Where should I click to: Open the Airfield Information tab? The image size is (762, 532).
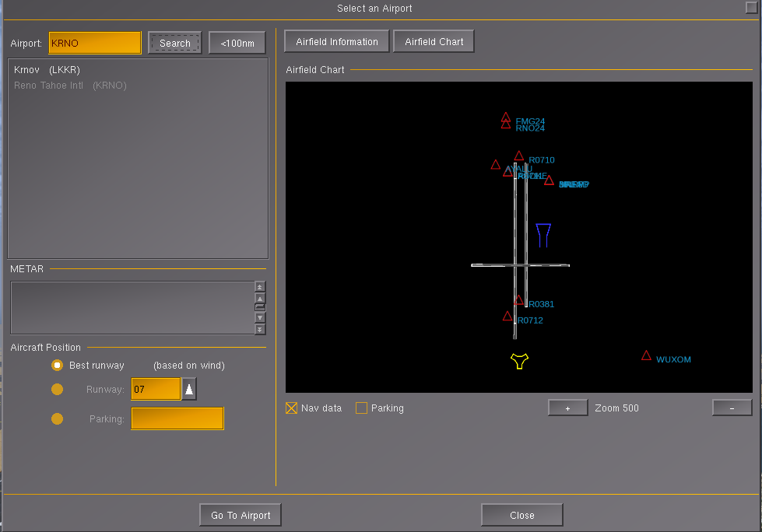coord(337,42)
